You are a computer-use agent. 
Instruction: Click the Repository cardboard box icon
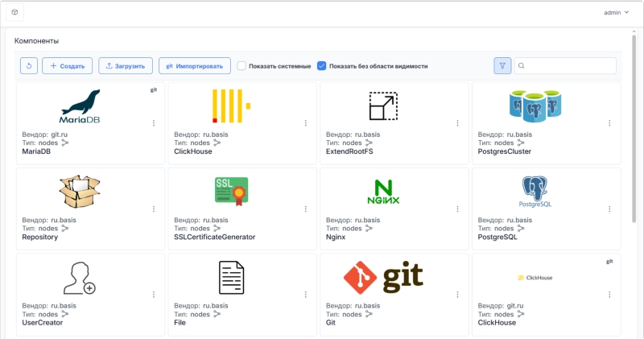coord(80,192)
